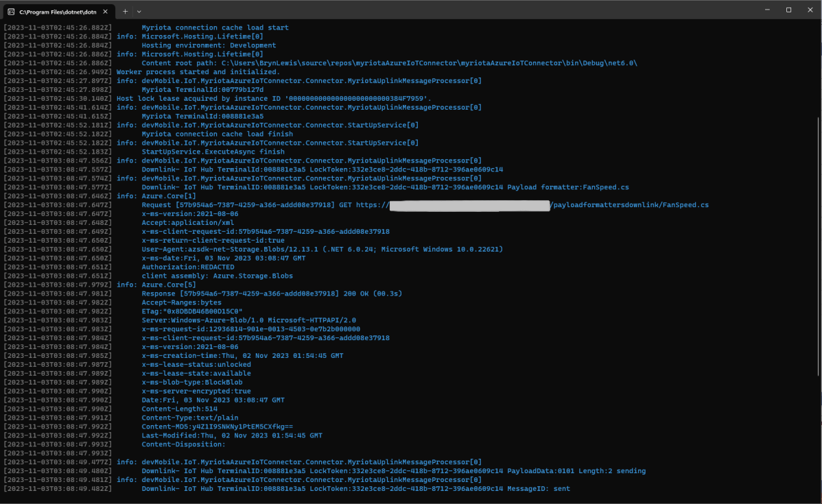Click the 'Content-MD5:y4Z1I9SNKNy1PtEM5CXfkg==' line
This screenshot has height=504, width=822.
217,427
